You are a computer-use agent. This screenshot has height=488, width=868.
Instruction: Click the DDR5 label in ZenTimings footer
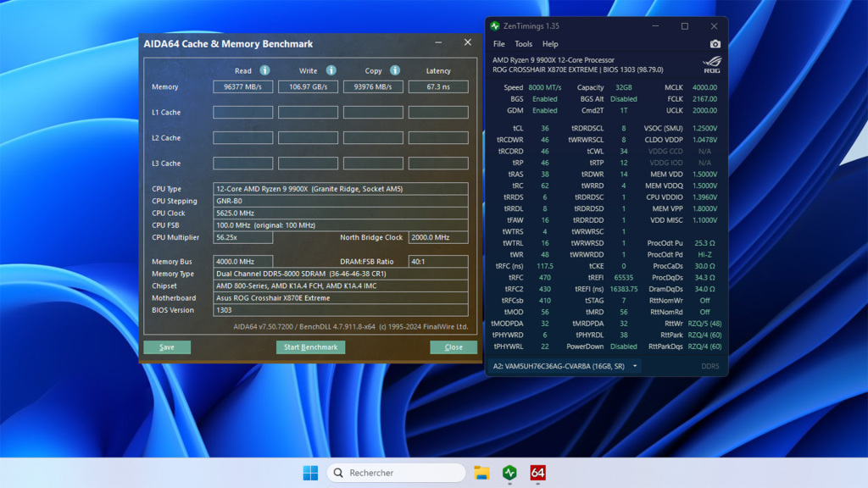pos(709,366)
